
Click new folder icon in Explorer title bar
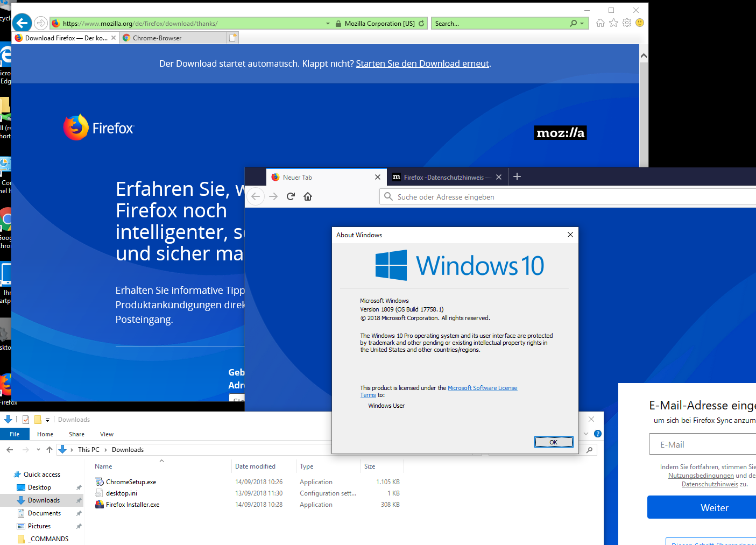38,420
